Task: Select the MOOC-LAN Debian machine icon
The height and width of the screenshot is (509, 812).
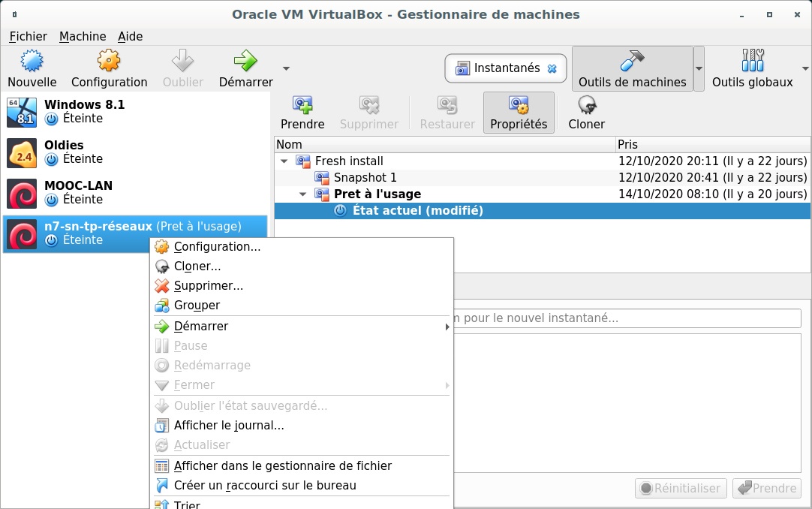Action: [x=22, y=193]
